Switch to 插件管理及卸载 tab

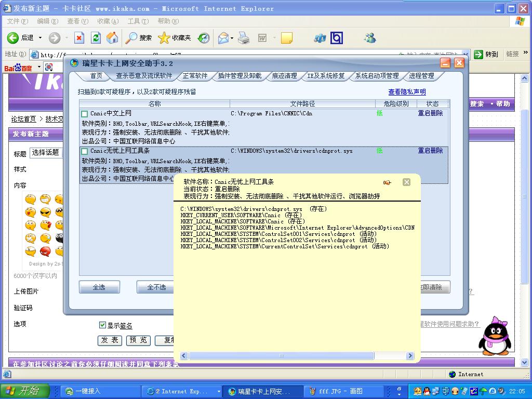[240, 76]
